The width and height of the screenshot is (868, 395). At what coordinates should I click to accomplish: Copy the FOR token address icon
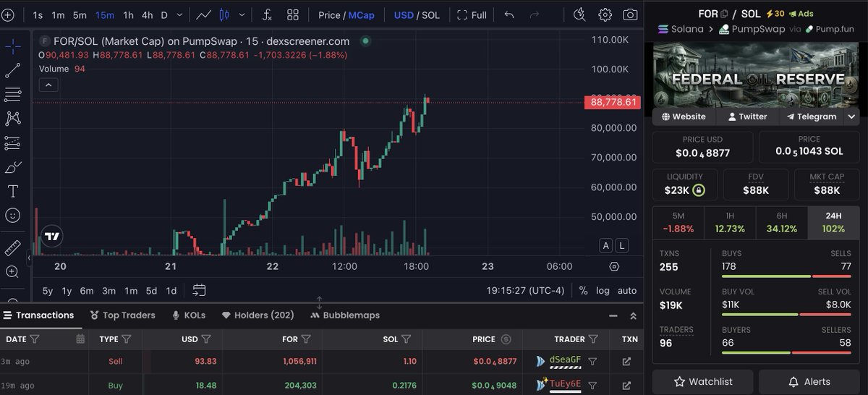(724, 14)
